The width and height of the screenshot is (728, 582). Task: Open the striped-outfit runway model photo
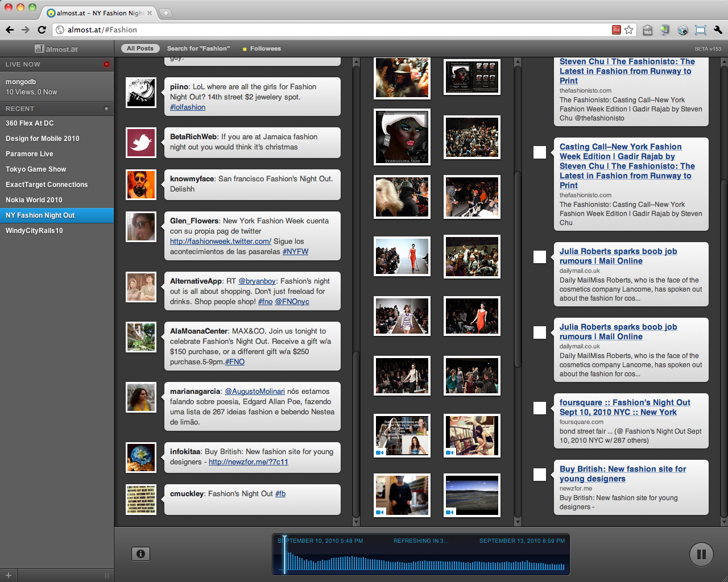402,316
